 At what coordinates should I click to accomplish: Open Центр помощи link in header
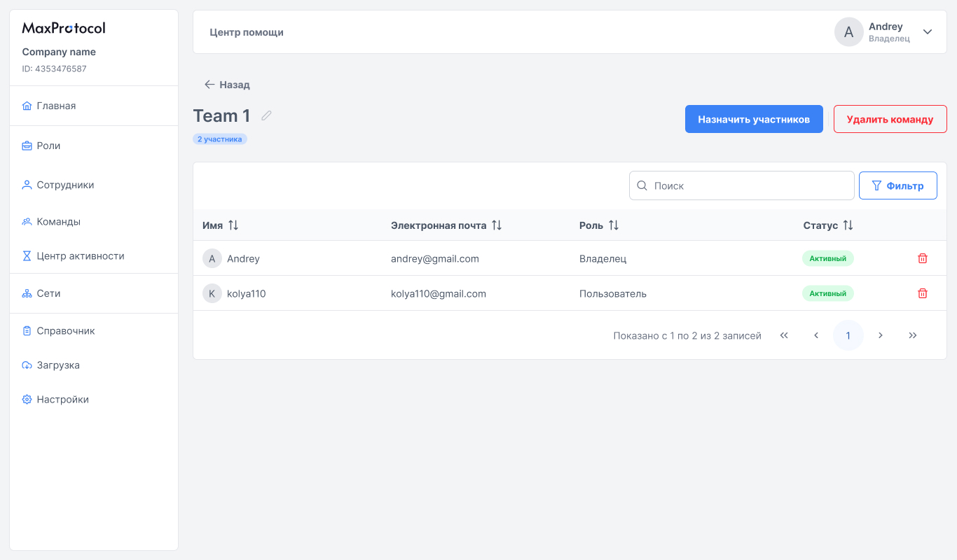click(x=247, y=32)
